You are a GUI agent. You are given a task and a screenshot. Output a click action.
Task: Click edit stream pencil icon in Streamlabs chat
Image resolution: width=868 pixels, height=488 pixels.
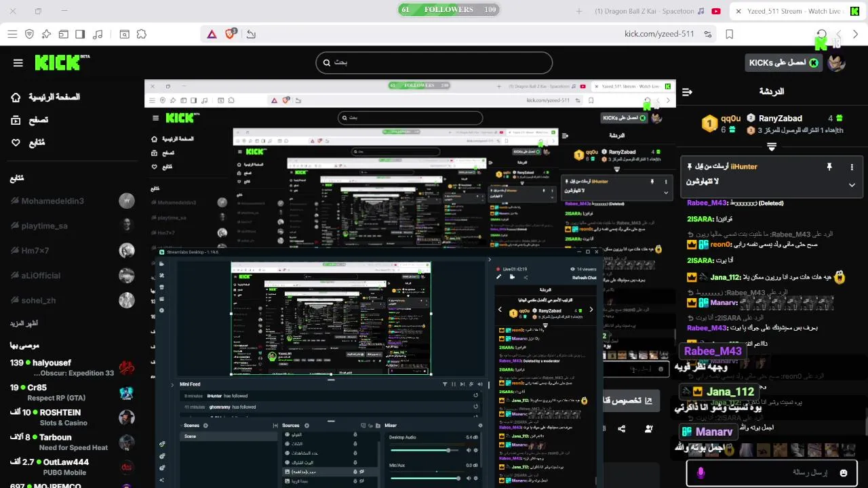pyautogui.click(x=499, y=277)
